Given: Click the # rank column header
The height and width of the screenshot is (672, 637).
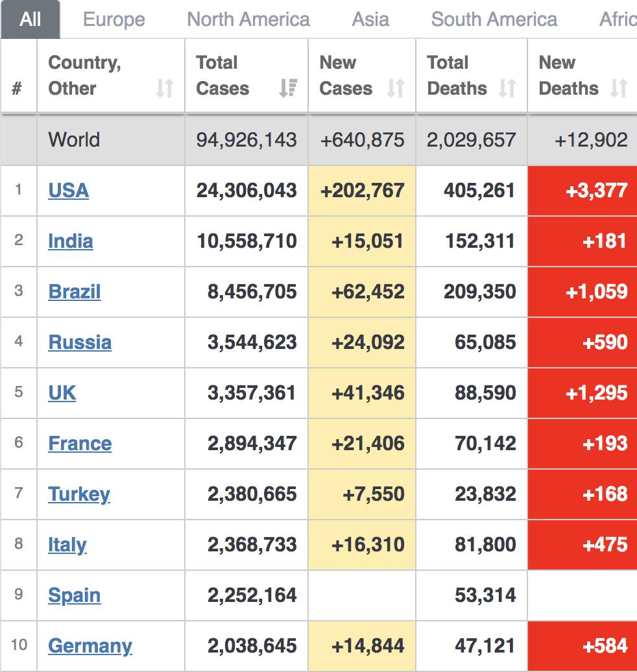Looking at the screenshot, I should (x=18, y=88).
